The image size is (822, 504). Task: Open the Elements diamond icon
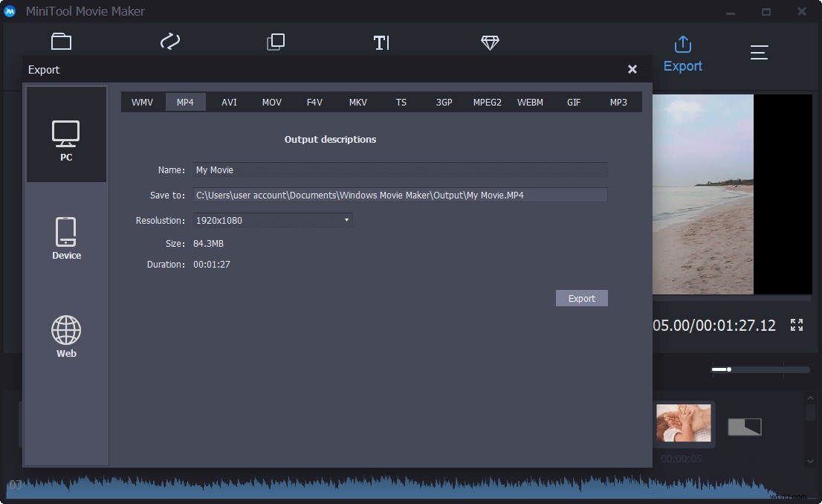pyautogui.click(x=490, y=41)
